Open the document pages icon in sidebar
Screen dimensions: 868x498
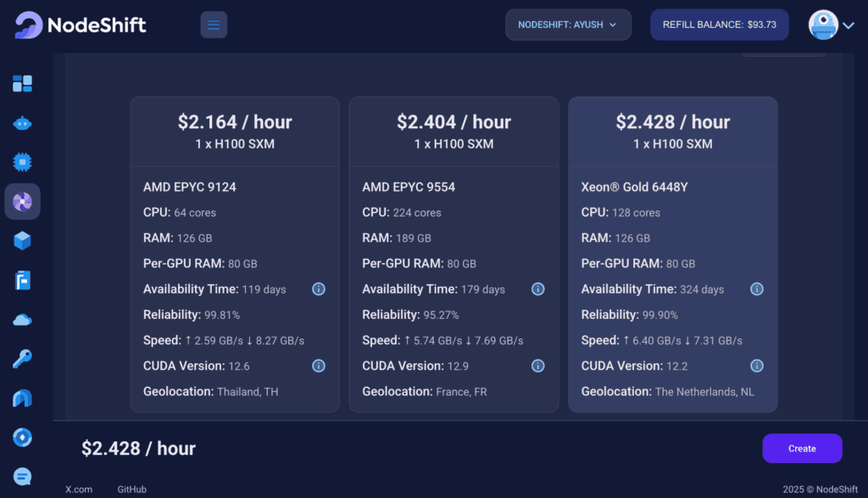coord(22,280)
